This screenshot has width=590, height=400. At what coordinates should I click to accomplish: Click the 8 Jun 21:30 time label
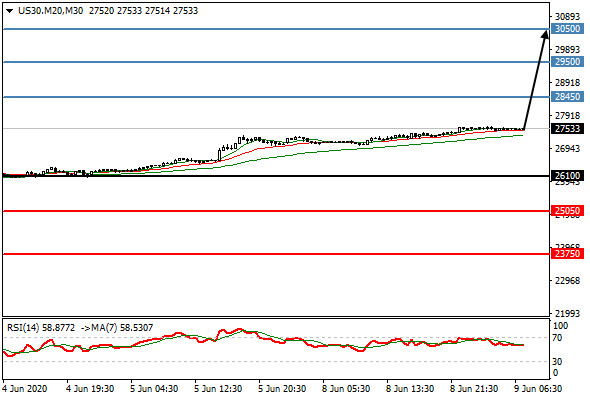pyautogui.click(x=474, y=389)
